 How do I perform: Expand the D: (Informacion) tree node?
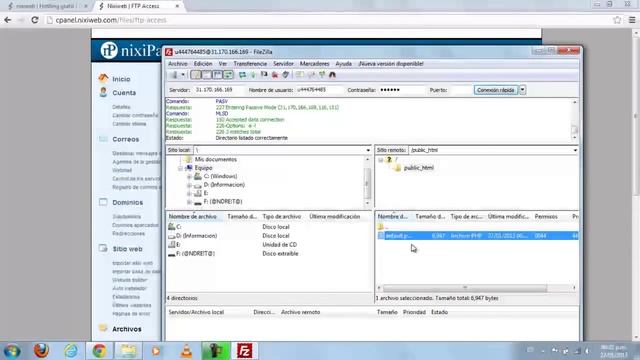point(189,185)
